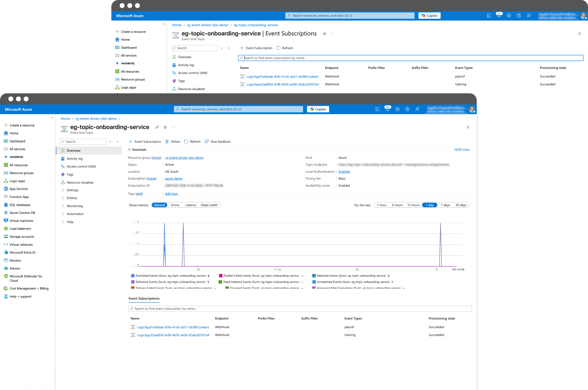Click the Delete trash icon in toolbar

point(167,142)
